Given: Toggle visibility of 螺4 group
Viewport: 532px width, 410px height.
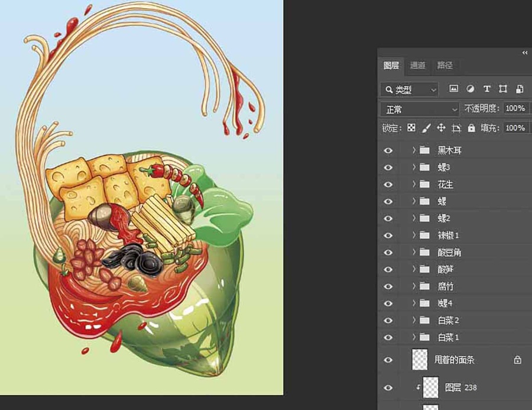Looking at the screenshot, I should [388, 303].
